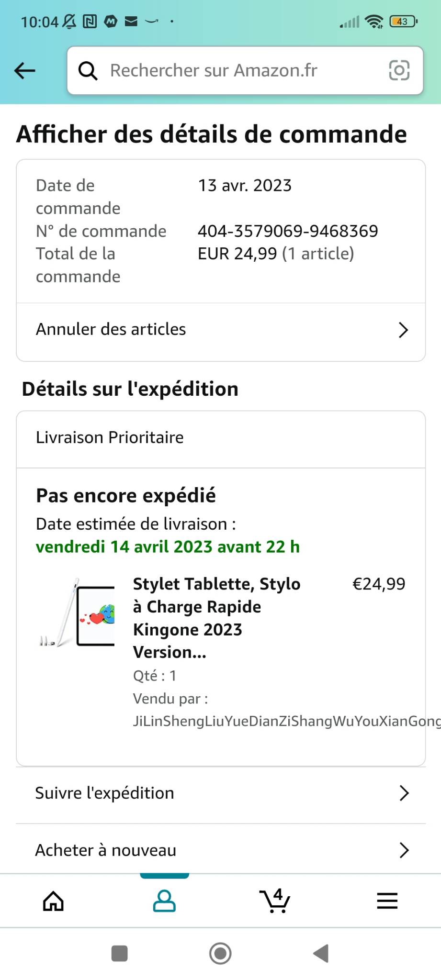441x980 pixels.
Task: Expand Annuler des articles chevron
Action: pyautogui.click(x=403, y=330)
